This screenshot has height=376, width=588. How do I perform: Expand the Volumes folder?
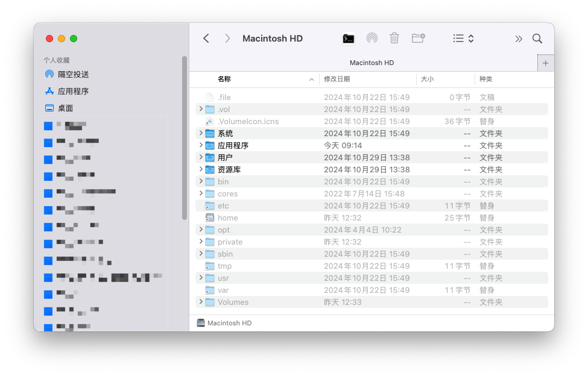pyautogui.click(x=201, y=302)
